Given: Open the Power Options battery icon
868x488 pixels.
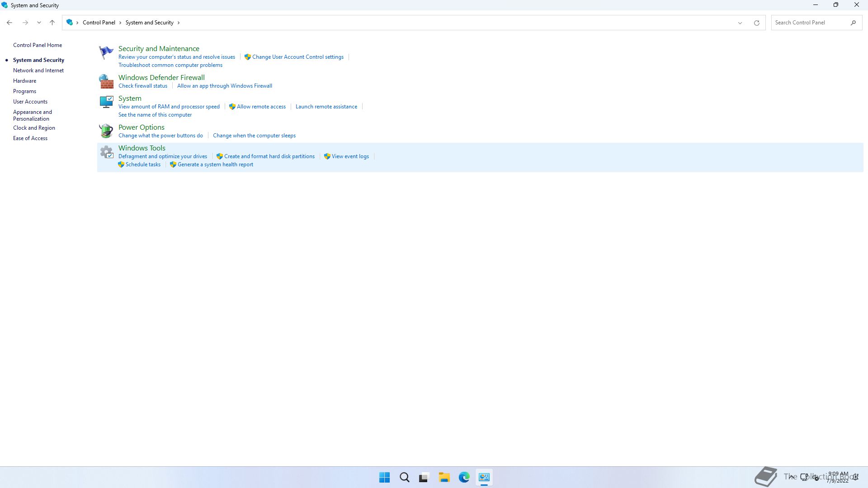Looking at the screenshot, I should [106, 131].
